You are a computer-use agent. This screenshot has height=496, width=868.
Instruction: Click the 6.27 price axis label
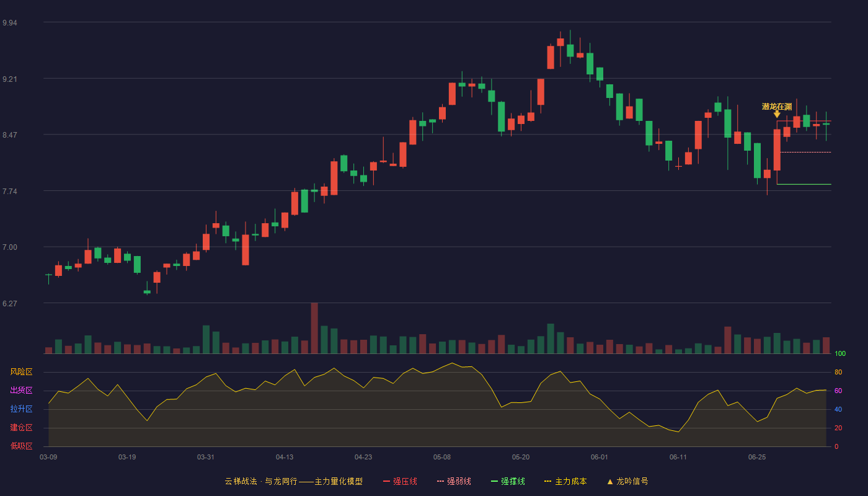[x=10, y=304]
